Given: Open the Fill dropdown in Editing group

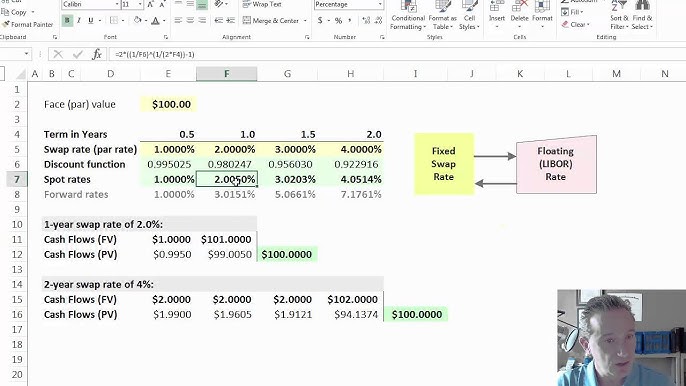Looking at the screenshot, I should pyautogui.click(x=572, y=12).
